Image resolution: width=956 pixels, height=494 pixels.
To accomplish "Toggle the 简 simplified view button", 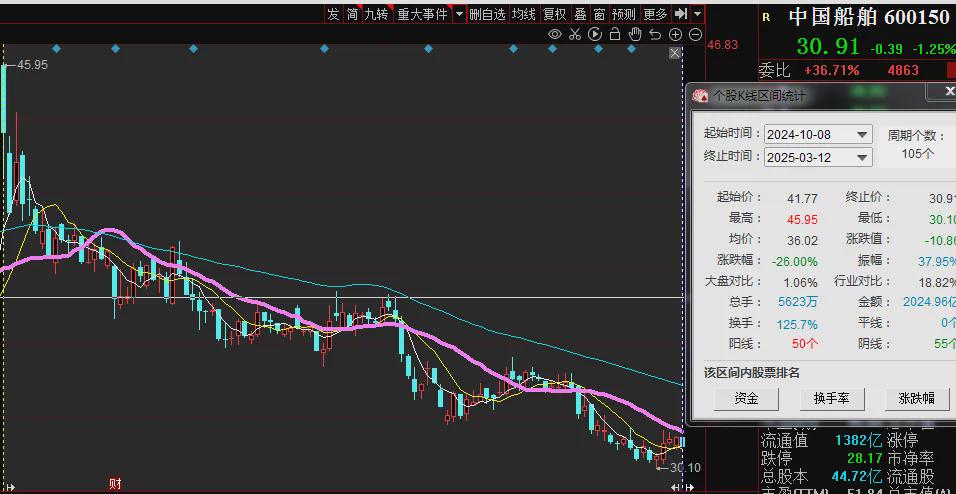I will click(352, 14).
